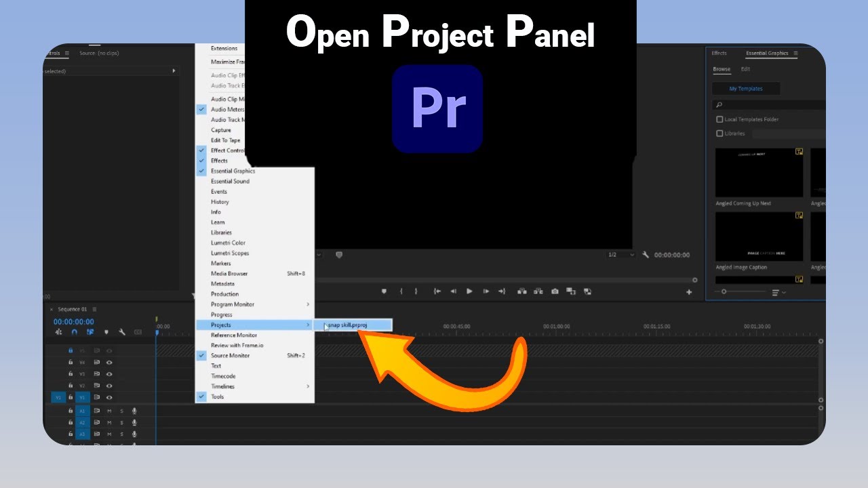Adjust template thumbnail size slider

[724, 291]
